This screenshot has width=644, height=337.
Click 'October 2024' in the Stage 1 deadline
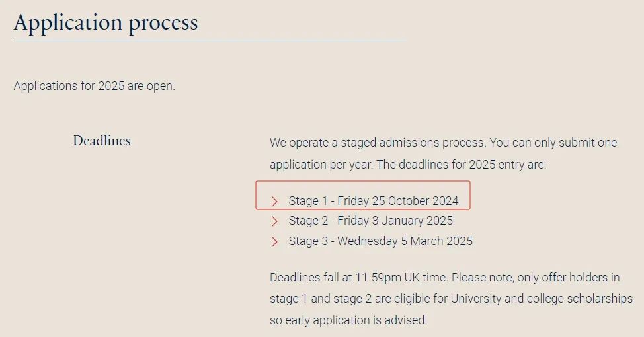pyautogui.click(x=423, y=201)
